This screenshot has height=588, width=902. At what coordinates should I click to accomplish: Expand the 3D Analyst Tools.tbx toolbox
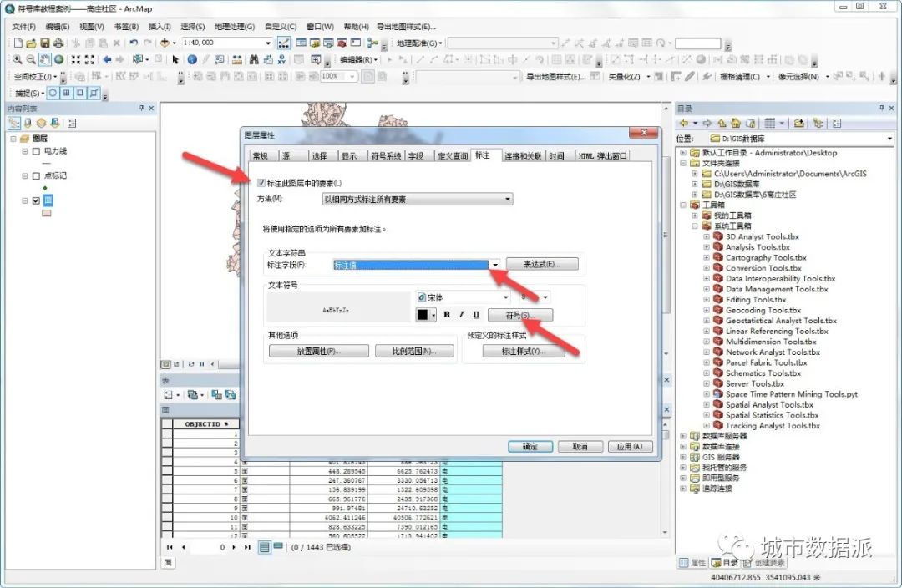point(707,236)
